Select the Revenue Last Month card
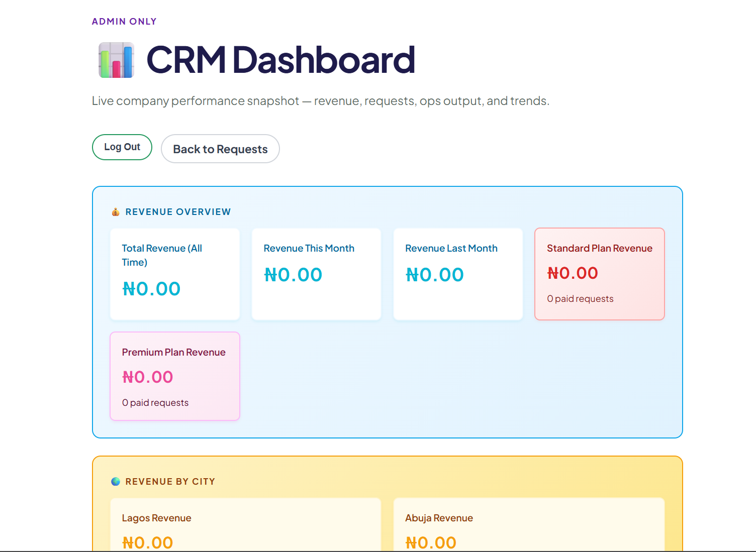Viewport: 756px width, 552px height. click(457, 274)
